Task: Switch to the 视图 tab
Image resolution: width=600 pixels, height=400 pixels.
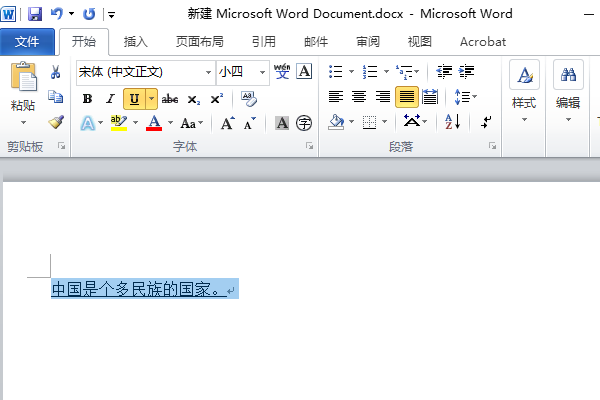Action: tap(420, 41)
